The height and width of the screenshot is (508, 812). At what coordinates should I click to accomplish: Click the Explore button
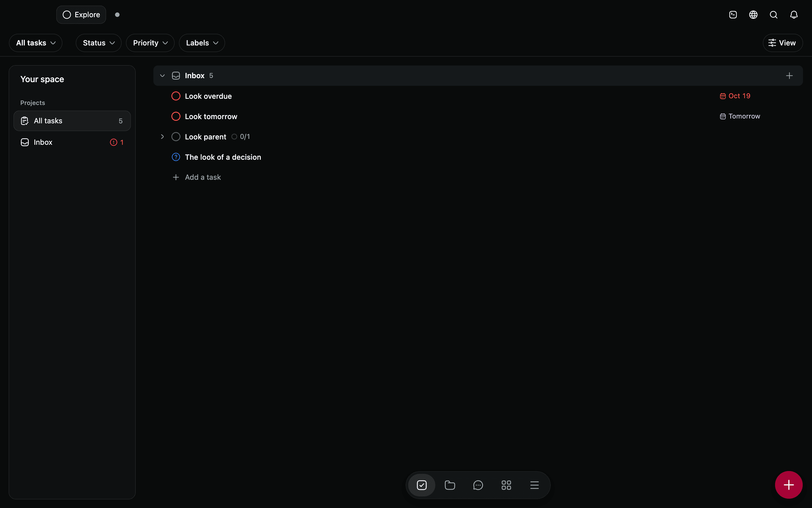coord(81,15)
